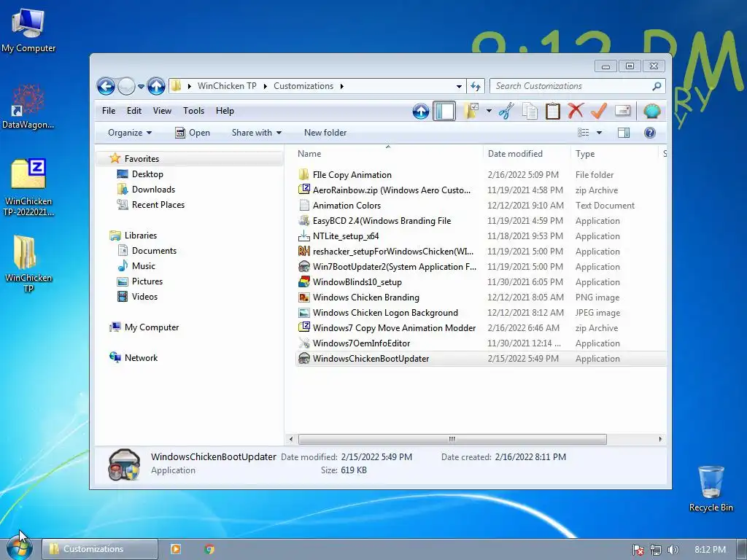The height and width of the screenshot is (560, 747).
Task: Open the Start menu orb
Action: 20,548
